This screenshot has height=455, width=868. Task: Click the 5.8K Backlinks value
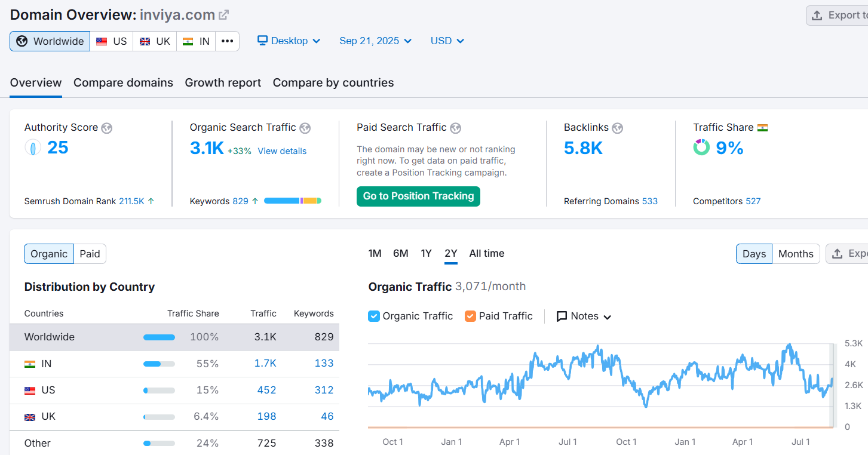(x=583, y=147)
